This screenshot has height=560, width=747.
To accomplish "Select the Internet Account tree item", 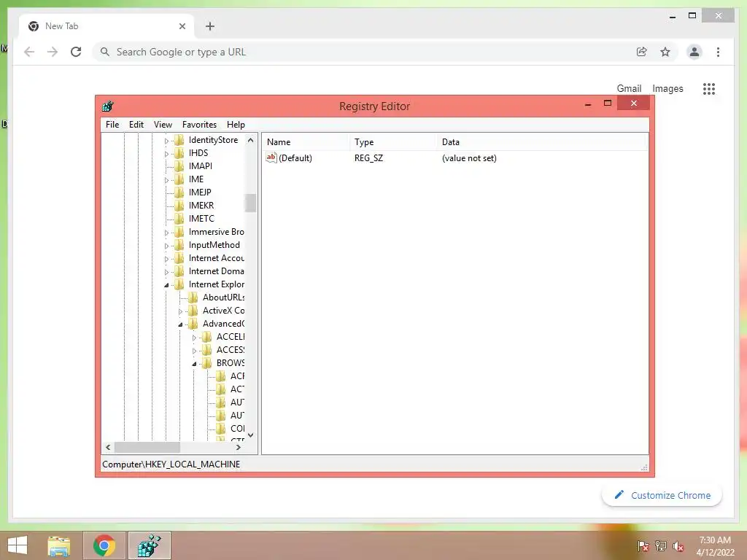I will tap(216, 258).
